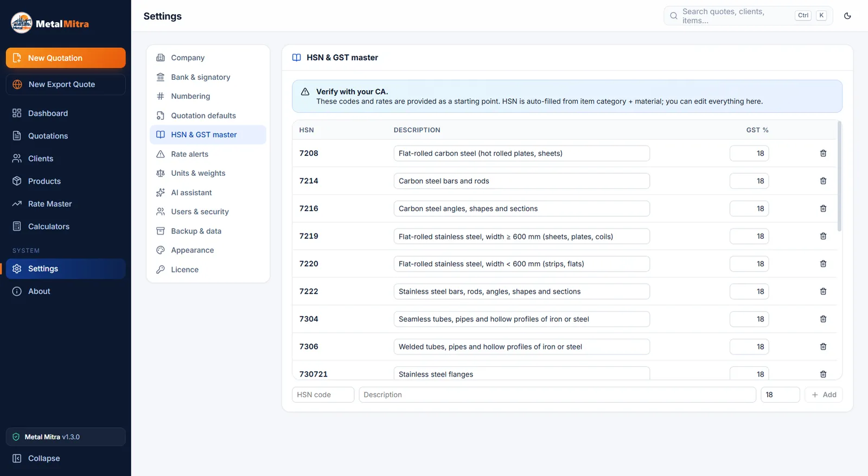Delete the 7214 carbon steel bars row
The height and width of the screenshot is (476, 868).
[x=823, y=181]
